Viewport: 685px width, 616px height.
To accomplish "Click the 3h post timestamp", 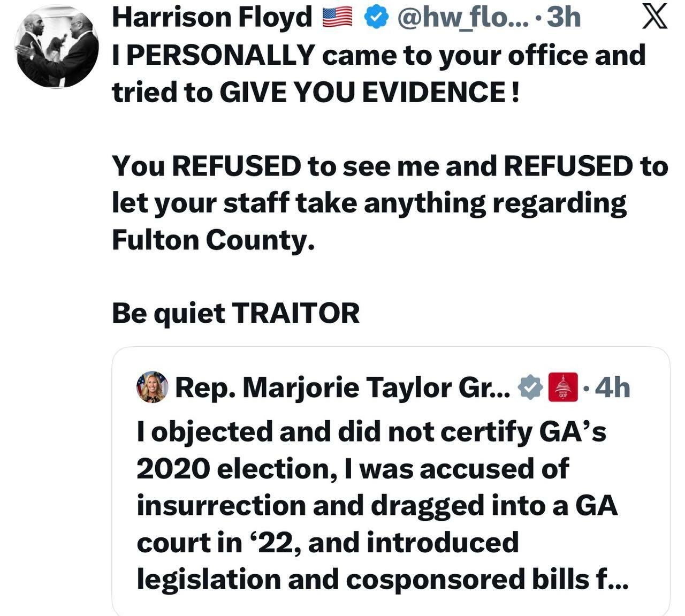I will [564, 17].
